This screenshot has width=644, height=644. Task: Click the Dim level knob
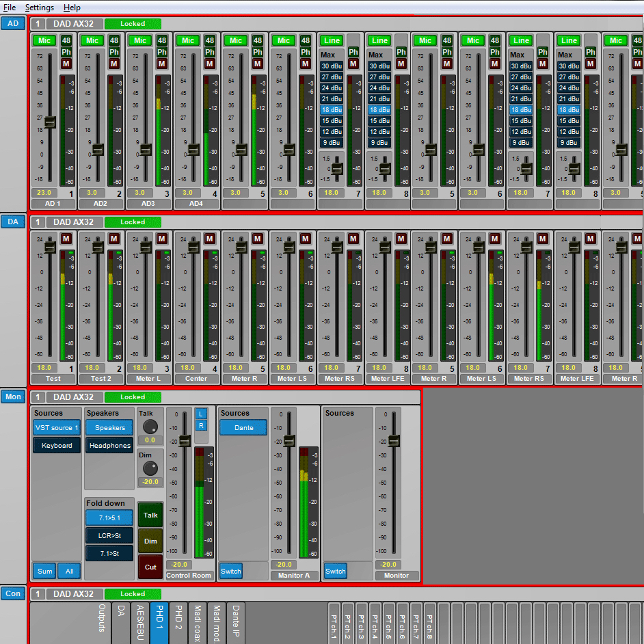point(150,468)
